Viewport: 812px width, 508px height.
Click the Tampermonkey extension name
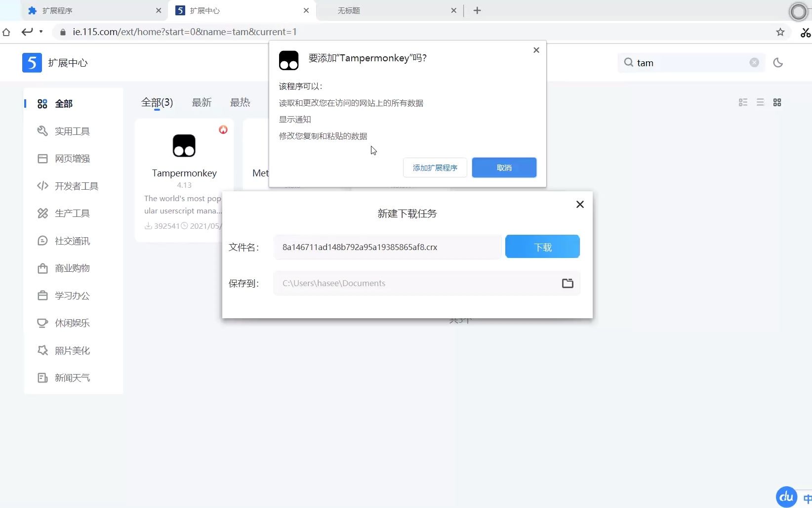point(184,173)
